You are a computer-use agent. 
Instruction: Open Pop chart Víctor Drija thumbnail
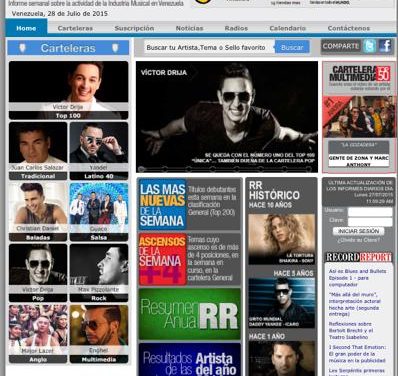[x=38, y=273]
